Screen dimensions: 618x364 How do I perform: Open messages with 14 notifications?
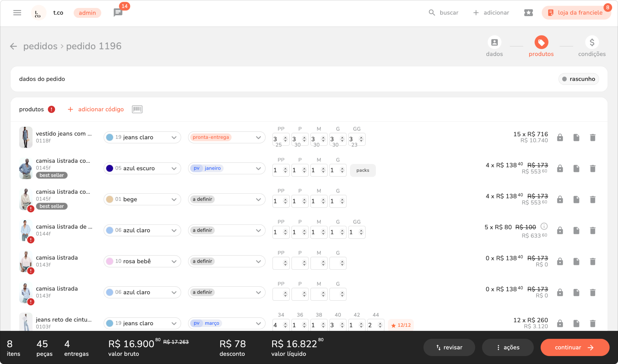118,13
